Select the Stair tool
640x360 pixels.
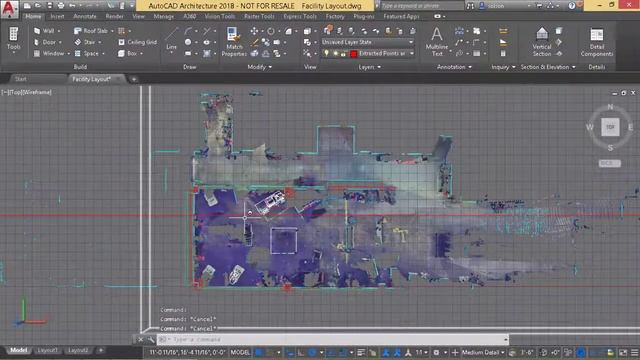(85, 42)
